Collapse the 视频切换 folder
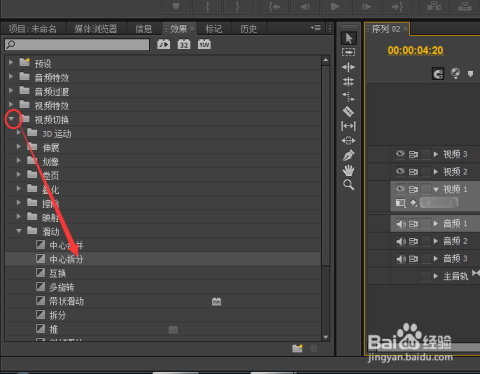The width and height of the screenshot is (480, 374). (11, 119)
